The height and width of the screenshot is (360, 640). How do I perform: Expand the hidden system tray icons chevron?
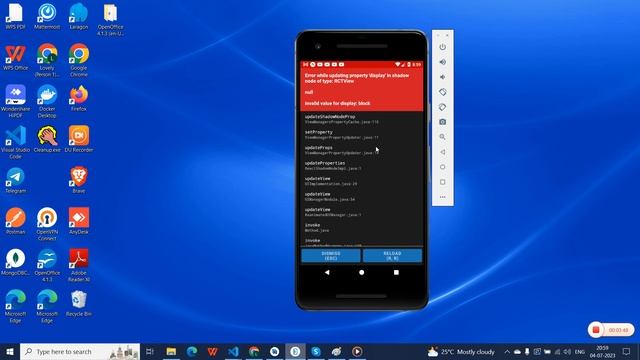point(507,351)
